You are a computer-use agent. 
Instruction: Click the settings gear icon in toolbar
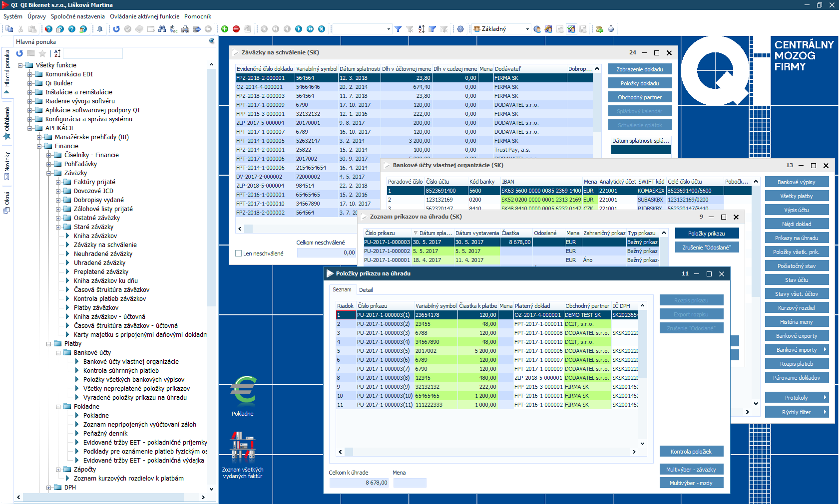pyautogui.click(x=460, y=29)
